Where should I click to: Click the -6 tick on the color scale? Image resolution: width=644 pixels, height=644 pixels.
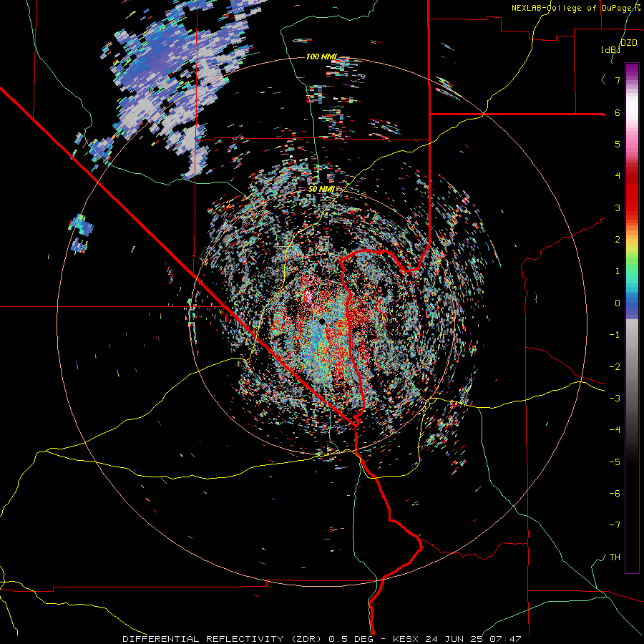point(615,494)
